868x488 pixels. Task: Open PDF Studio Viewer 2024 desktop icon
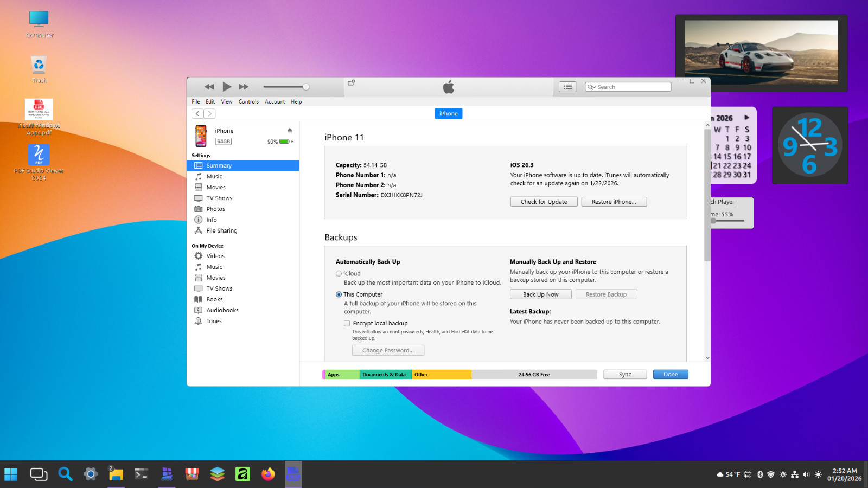pos(39,162)
